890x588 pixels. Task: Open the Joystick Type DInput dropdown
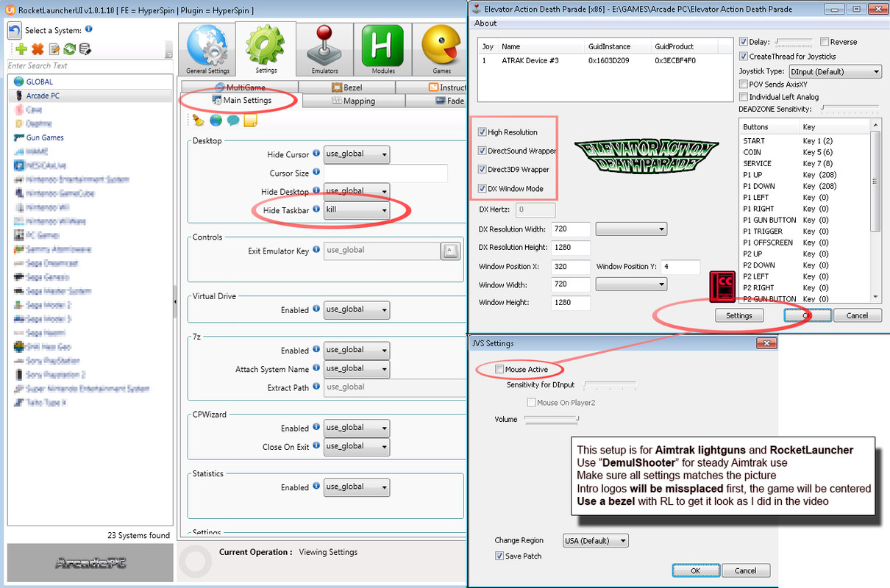coord(835,71)
